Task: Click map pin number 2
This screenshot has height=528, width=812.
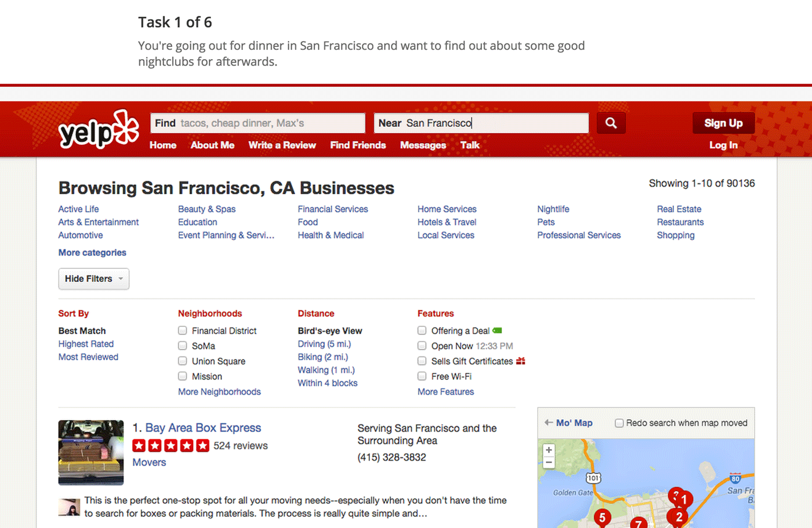Action: [x=679, y=517]
